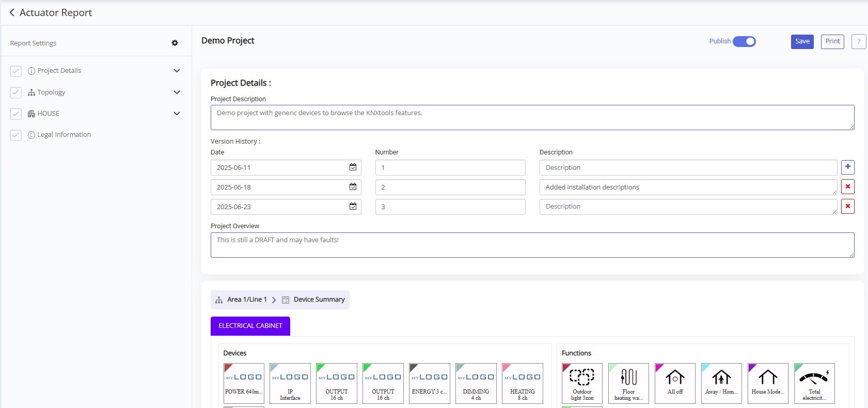Image resolution: width=868 pixels, height=408 pixels.
Task: Uncheck the Legal Information checkbox
Action: 16,135
